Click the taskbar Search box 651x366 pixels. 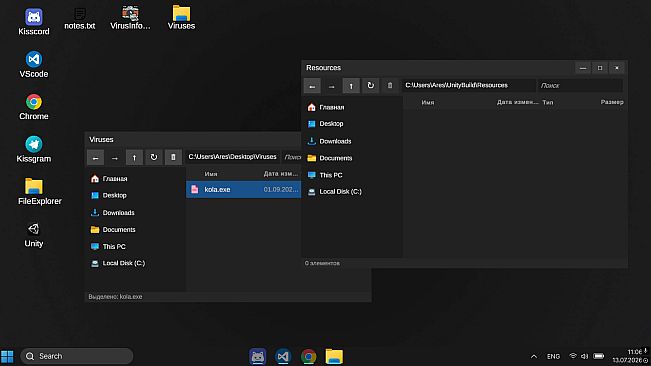77,356
